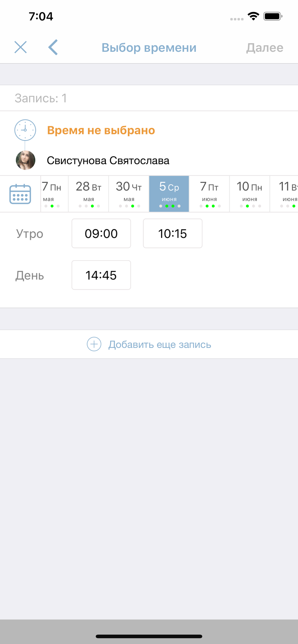Select the 14:45 daytime slot

pos(101,275)
